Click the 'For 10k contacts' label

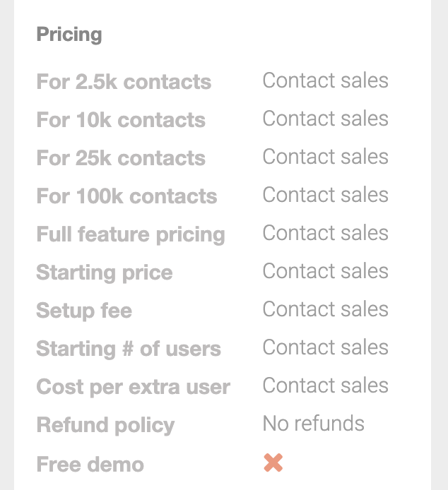(121, 120)
